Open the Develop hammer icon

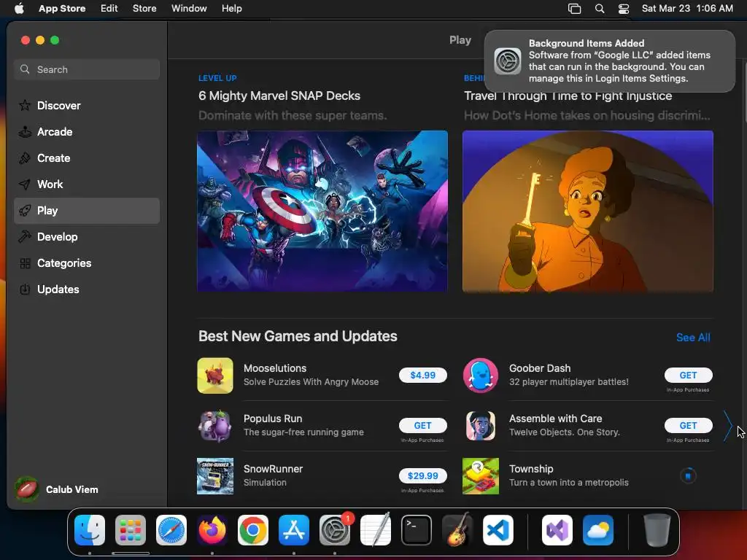coord(25,237)
